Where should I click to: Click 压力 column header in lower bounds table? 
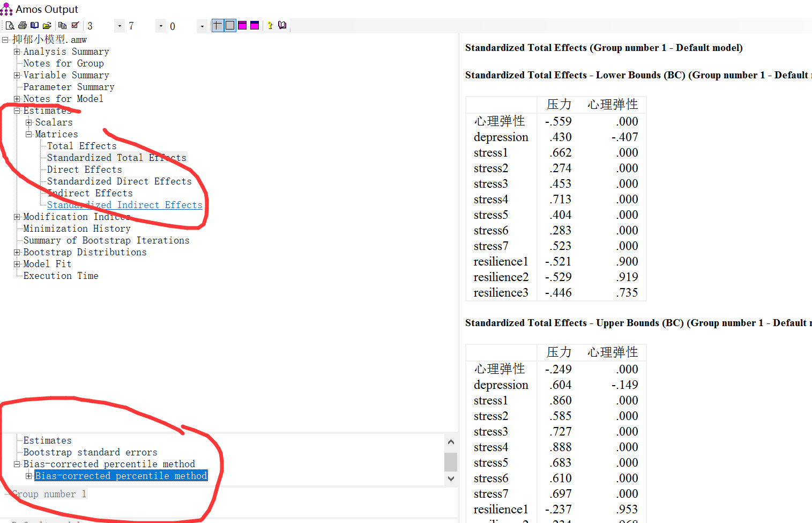[559, 104]
